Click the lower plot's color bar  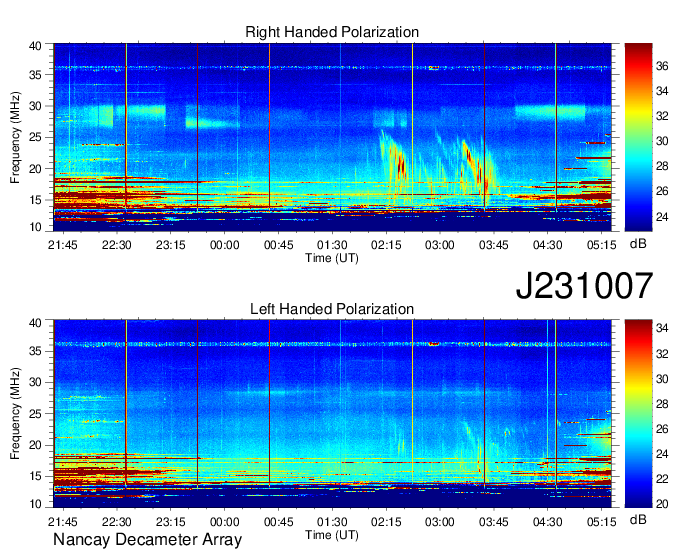point(638,414)
